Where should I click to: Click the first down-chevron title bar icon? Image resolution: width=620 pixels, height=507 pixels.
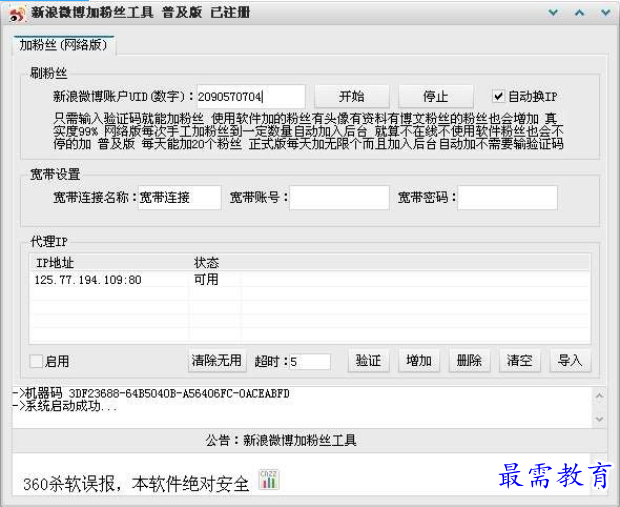[554, 13]
